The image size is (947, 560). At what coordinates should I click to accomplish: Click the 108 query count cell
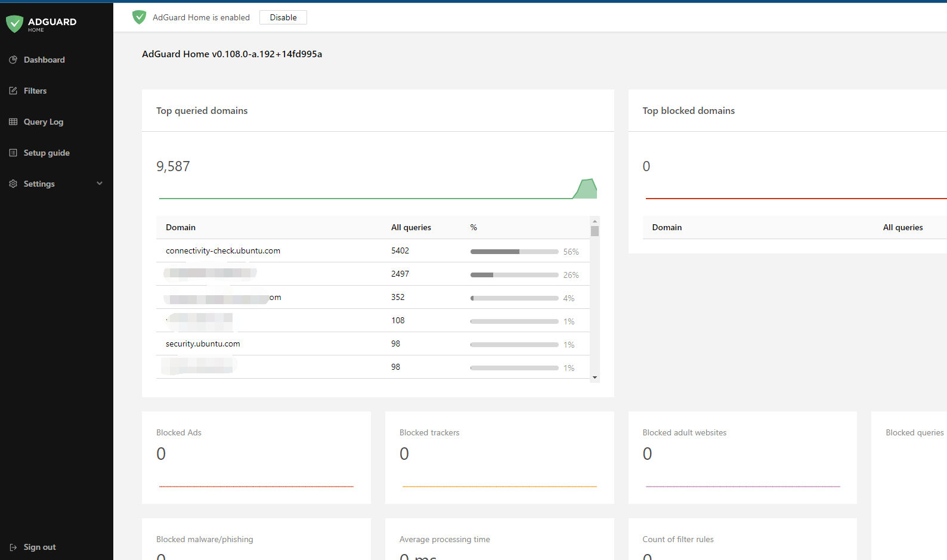[x=398, y=320]
